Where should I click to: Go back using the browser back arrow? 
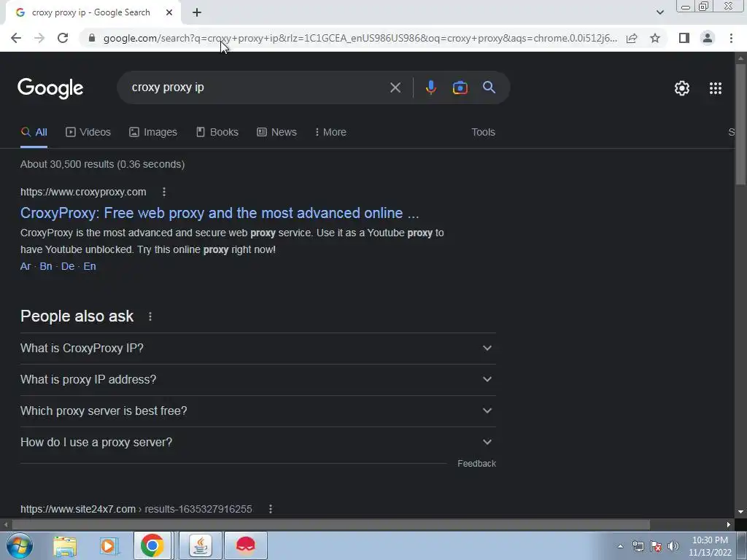[x=16, y=38]
